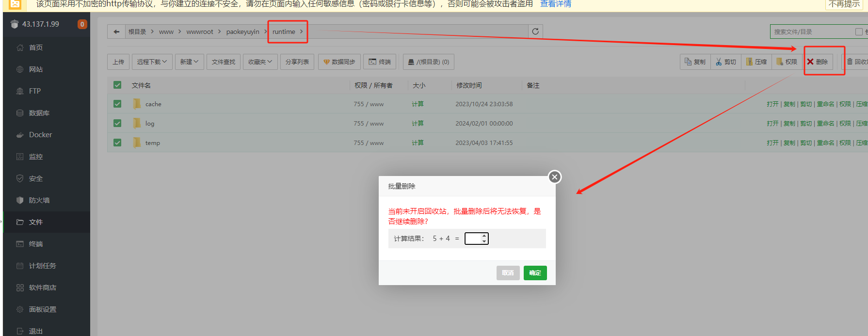This screenshot has height=336, width=868.
Task: Click the calculation result input field
Action: (473, 239)
